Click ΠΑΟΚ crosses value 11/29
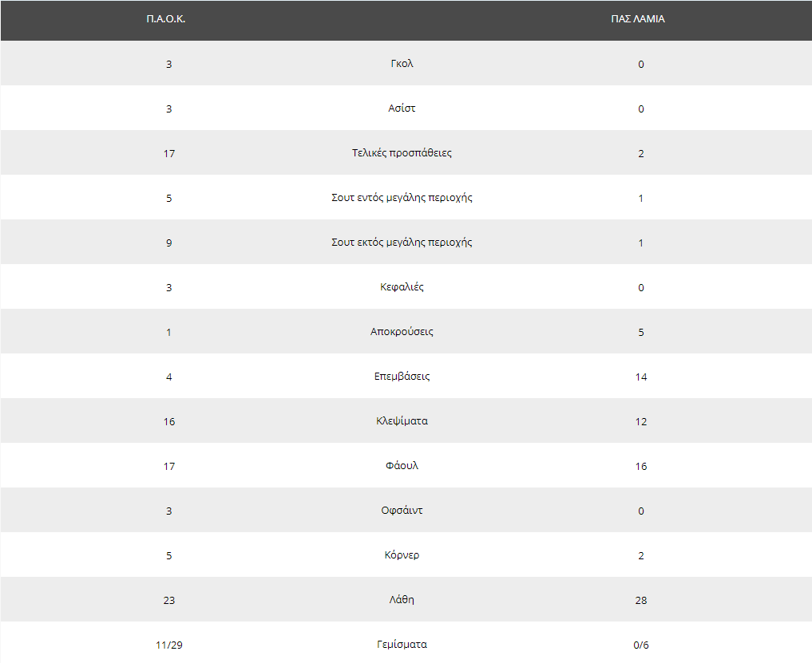The image size is (812, 663). click(x=168, y=645)
